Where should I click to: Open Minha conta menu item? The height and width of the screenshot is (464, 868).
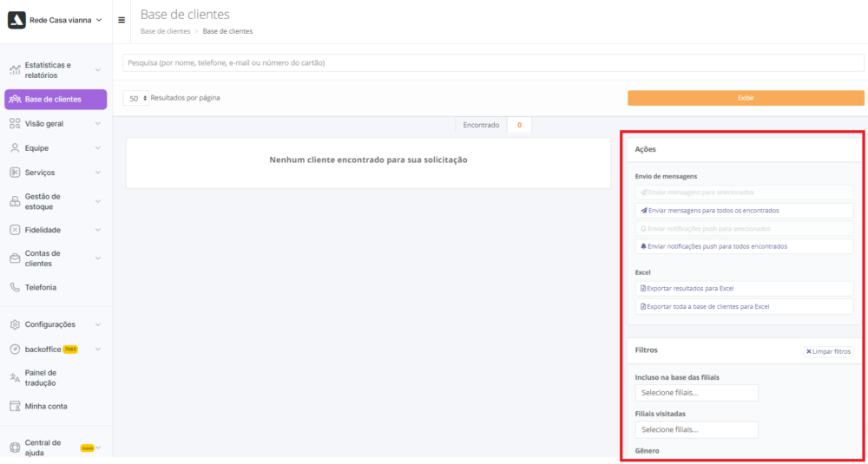point(56,407)
